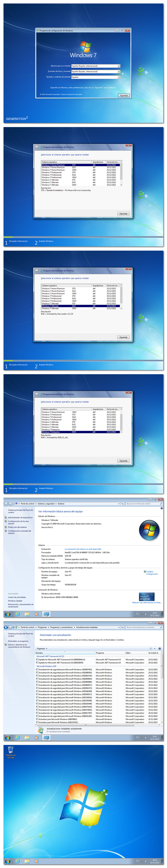Select 'Actualizar para Microsoft Windows (KB976902)' row
Viewport: 167px width, 868px height.
[x=98, y=719]
